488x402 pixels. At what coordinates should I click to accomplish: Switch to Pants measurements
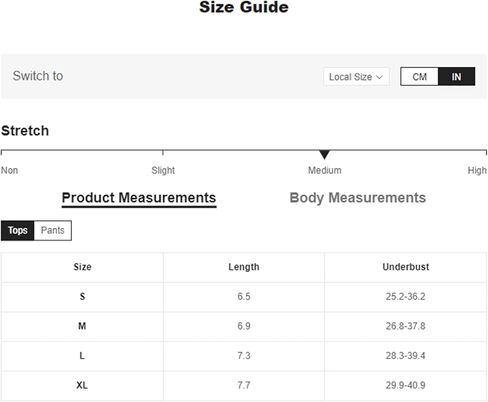(x=53, y=230)
